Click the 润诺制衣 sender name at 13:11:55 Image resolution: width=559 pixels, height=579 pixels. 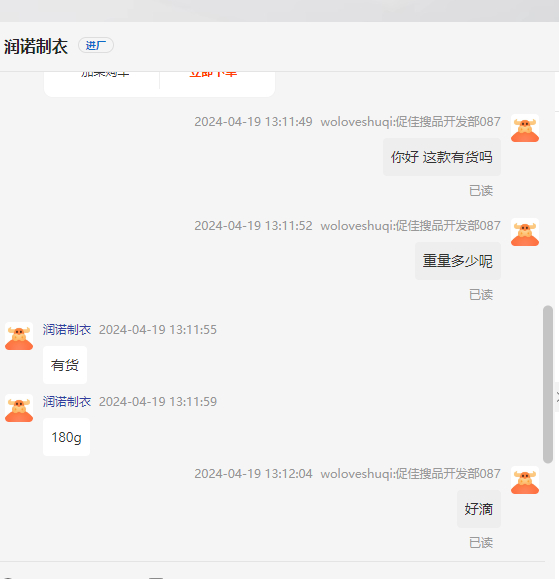click(67, 330)
